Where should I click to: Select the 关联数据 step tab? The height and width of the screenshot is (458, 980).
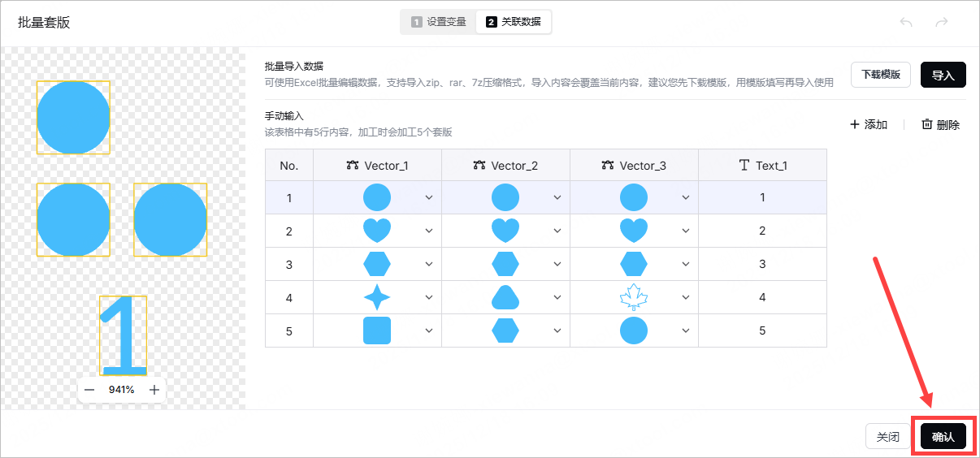[514, 23]
